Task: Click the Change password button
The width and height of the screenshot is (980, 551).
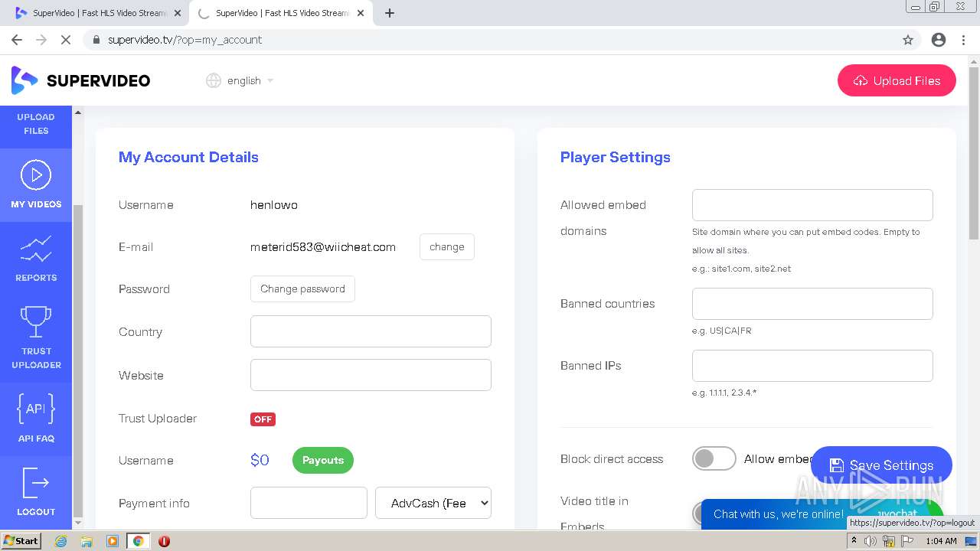Action: coord(302,289)
